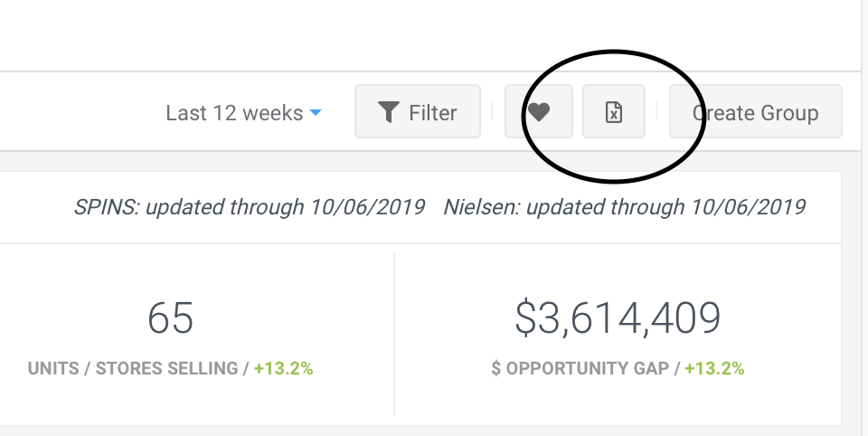Click the funnel icon inside Filter
Screen dimensions: 868x436
coord(389,112)
